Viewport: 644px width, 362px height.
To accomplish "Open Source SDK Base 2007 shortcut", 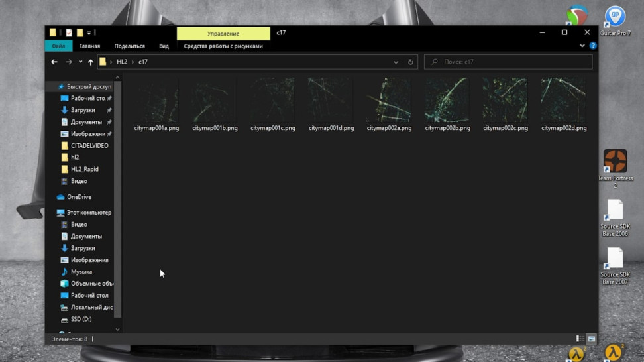I will [x=615, y=266].
